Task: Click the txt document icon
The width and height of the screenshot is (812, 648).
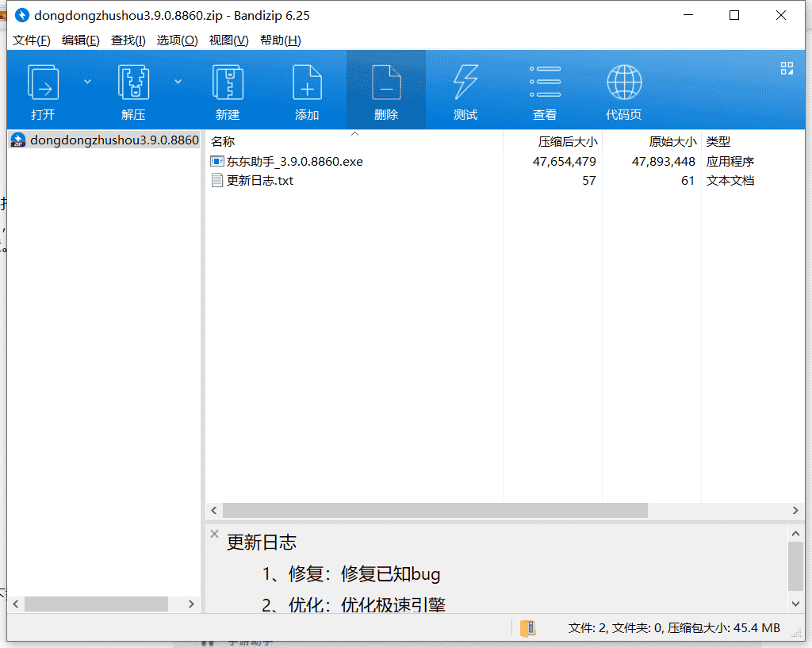Action: (x=217, y=180)
